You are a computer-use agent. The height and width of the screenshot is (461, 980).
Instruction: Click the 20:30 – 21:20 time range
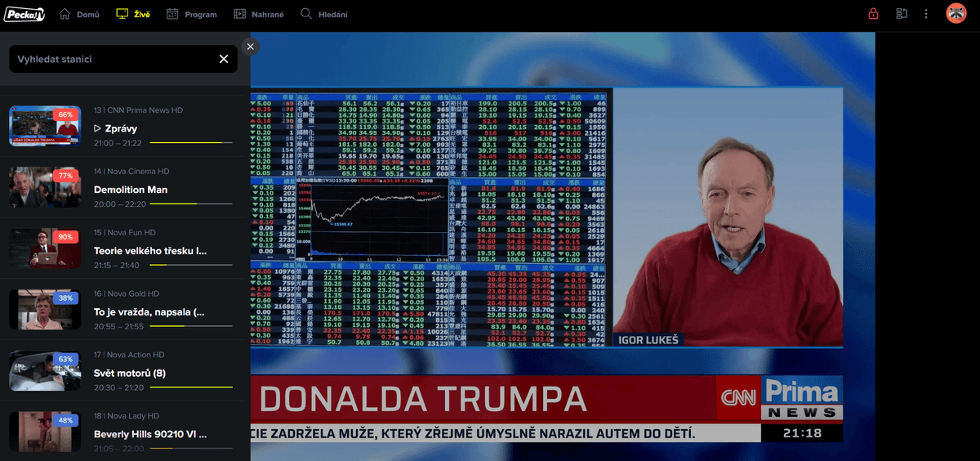pyautogui.click(x=118, y=387)
